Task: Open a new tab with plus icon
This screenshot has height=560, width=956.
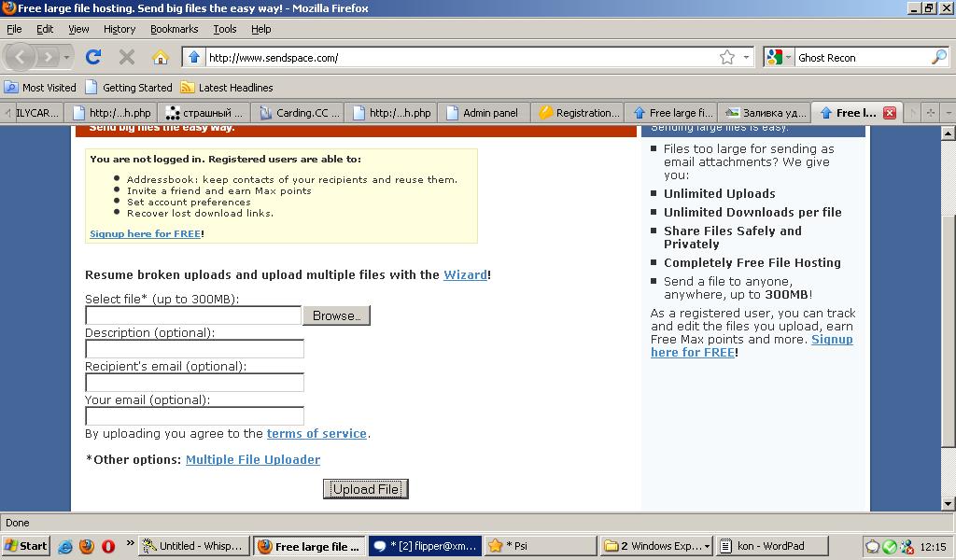Action: (931, 113)
